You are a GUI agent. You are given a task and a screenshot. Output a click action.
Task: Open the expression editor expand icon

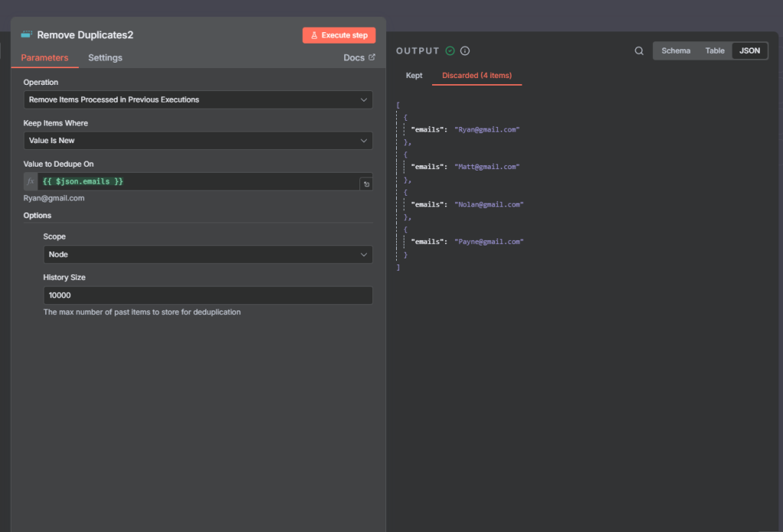pos(366,184)
